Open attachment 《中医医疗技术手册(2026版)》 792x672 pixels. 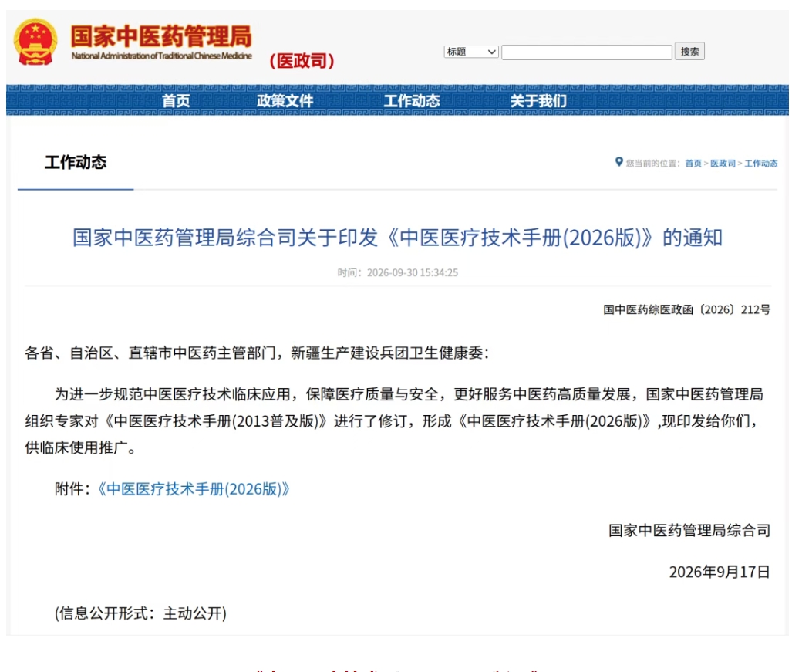(193, 489)
